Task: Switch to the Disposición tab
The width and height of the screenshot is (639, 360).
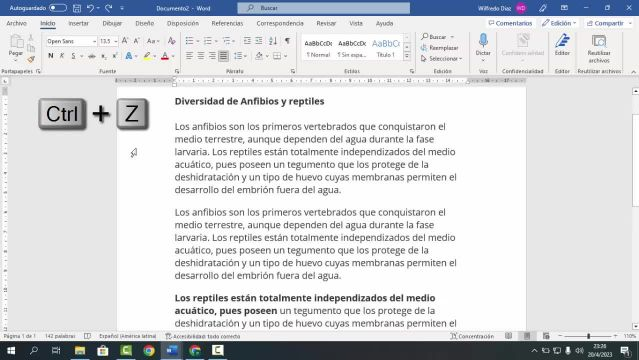Action: pos(183,23)
